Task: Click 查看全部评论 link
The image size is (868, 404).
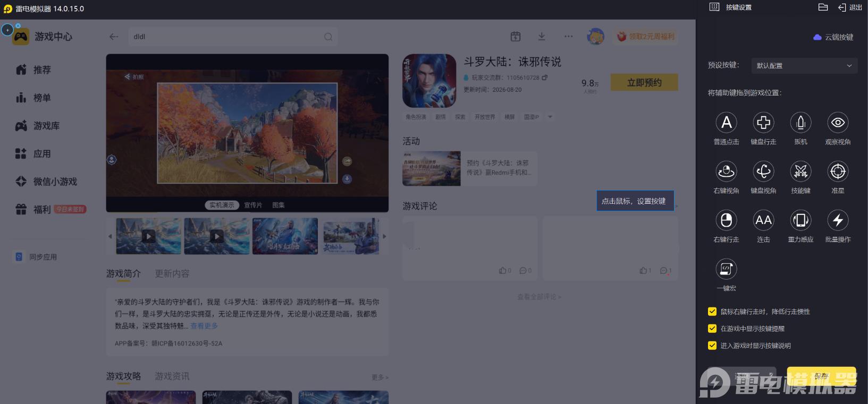Action: click(539, 297)
